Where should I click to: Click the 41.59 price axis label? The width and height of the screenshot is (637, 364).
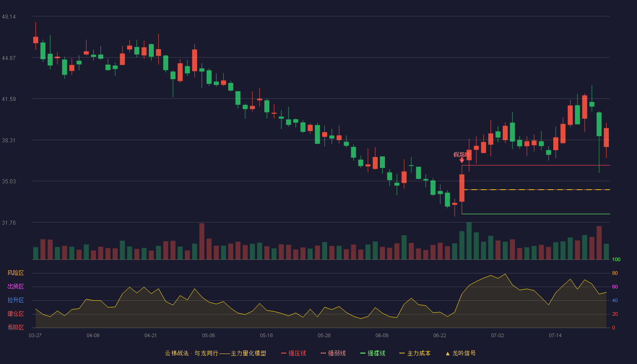coord(9,99)
